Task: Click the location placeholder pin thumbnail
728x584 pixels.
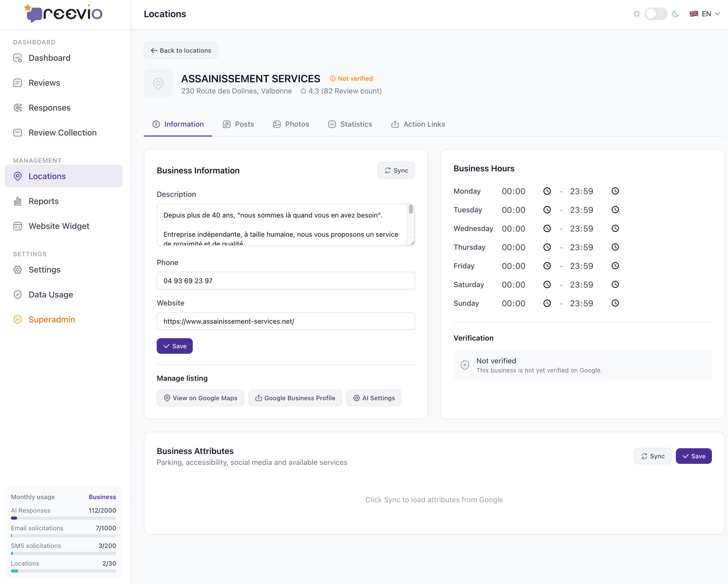Action: coord(158,84)
